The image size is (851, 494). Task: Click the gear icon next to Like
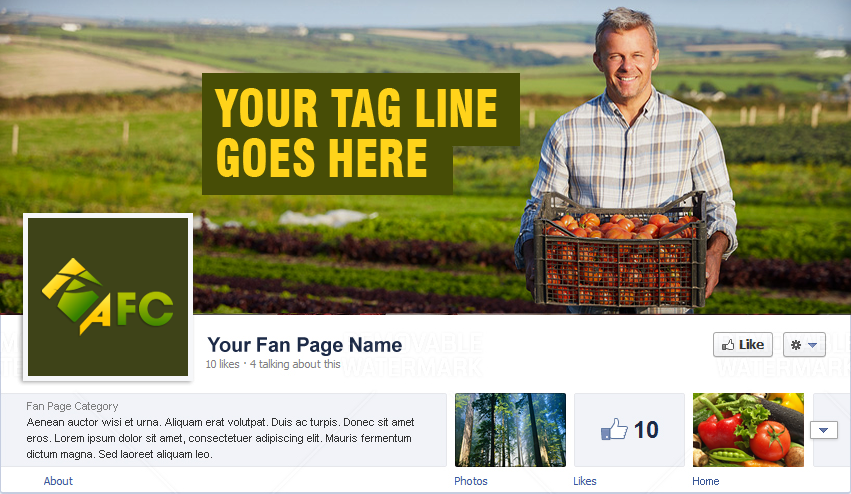pos(796,345)
